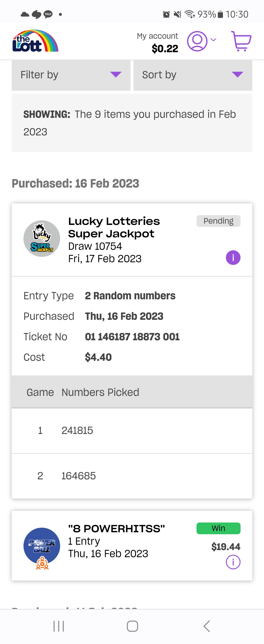Tap game 1 number 241815 row
This screenshot has width=264, height=644.
pyautogui.click(x=132, y=431)
